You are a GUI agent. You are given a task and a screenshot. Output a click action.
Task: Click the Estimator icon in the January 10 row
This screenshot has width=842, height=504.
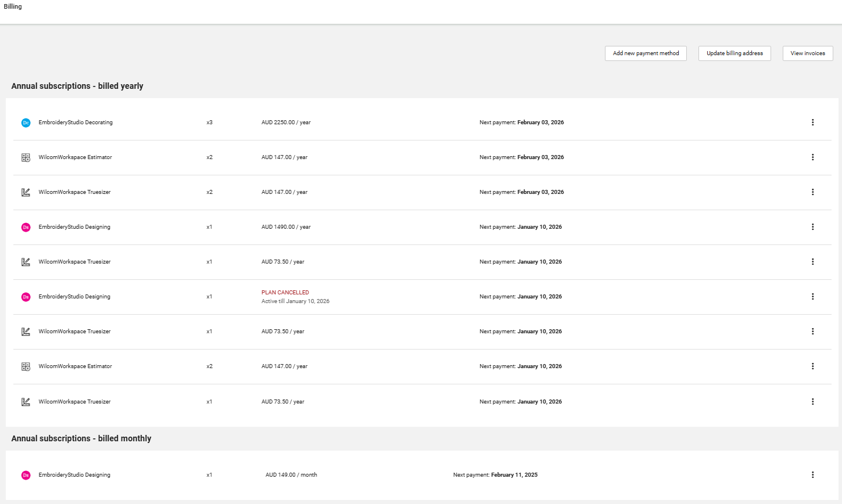pyautogui.click(x=26, y=366)
